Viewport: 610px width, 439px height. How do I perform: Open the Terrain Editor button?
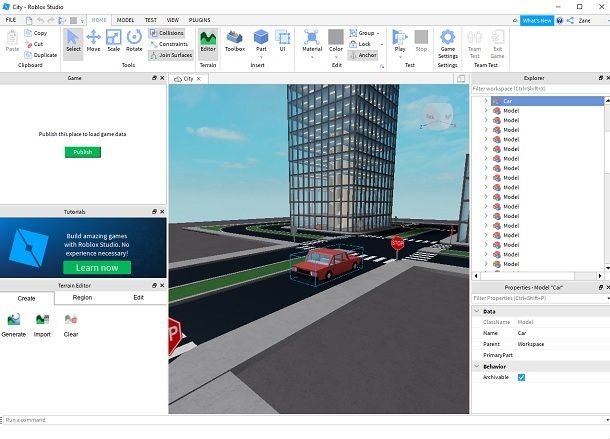(x=208, y=40)
